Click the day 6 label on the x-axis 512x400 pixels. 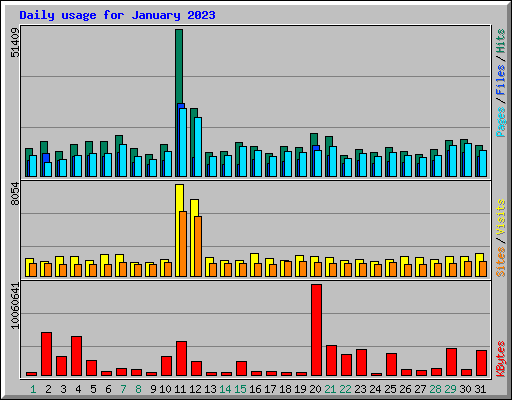point(108,389)
